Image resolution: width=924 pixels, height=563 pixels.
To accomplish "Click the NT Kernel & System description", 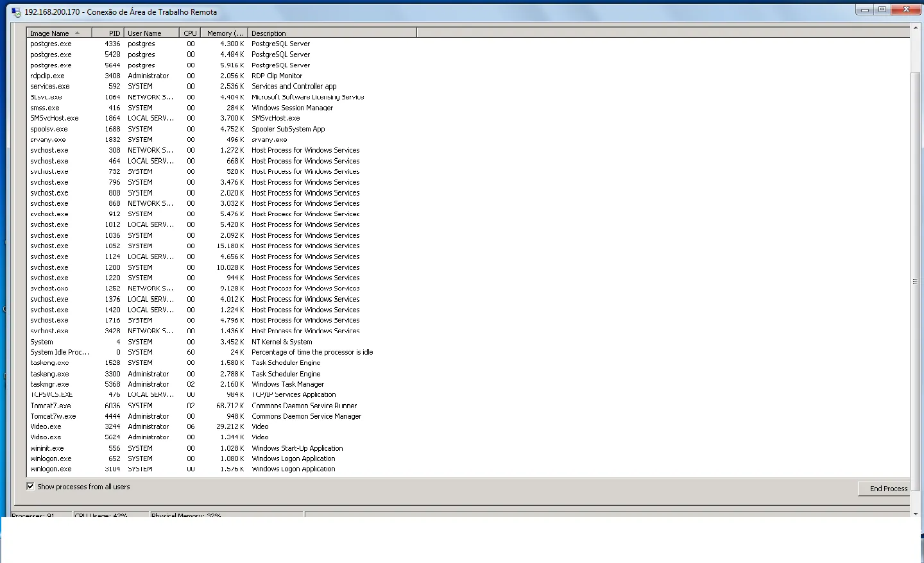I will [x=282, y=342].
